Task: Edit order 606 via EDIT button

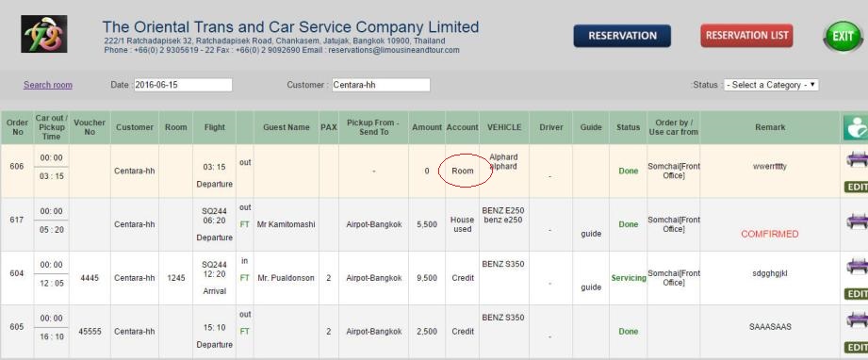Action: coord(857,188)
